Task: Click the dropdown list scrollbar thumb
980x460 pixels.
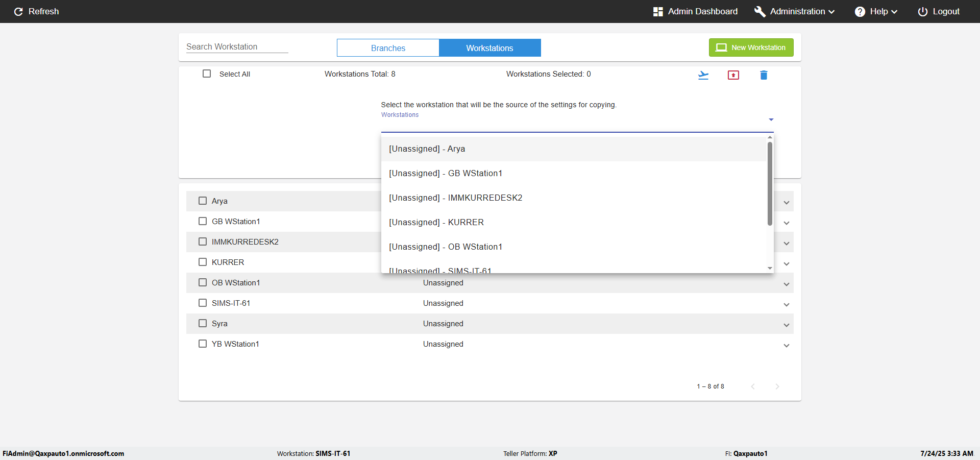Action: pos(770,184)
